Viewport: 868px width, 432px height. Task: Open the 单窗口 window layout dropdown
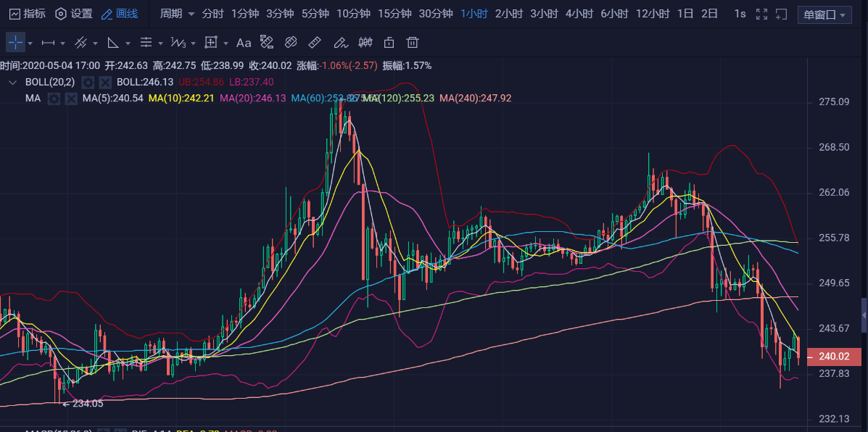pos(824,14)
